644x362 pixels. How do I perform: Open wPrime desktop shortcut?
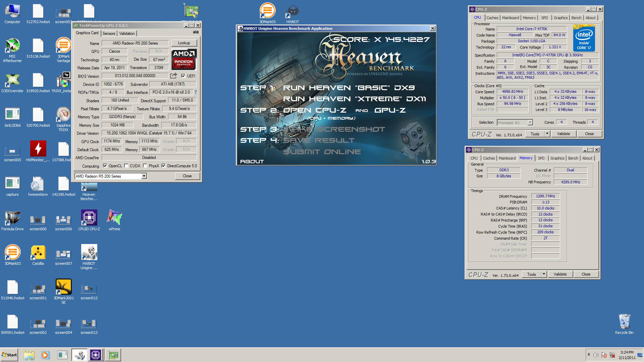pos(114,221)
